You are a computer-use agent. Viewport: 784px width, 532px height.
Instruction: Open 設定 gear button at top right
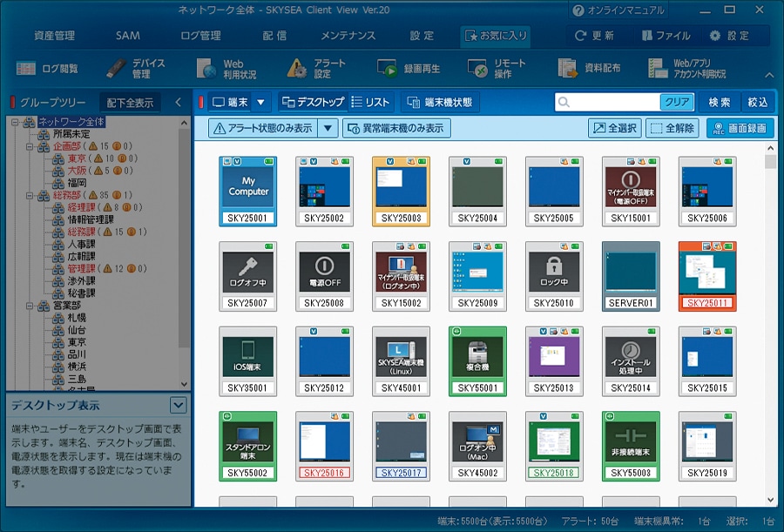pyautogui.click(x=729, y=36)
